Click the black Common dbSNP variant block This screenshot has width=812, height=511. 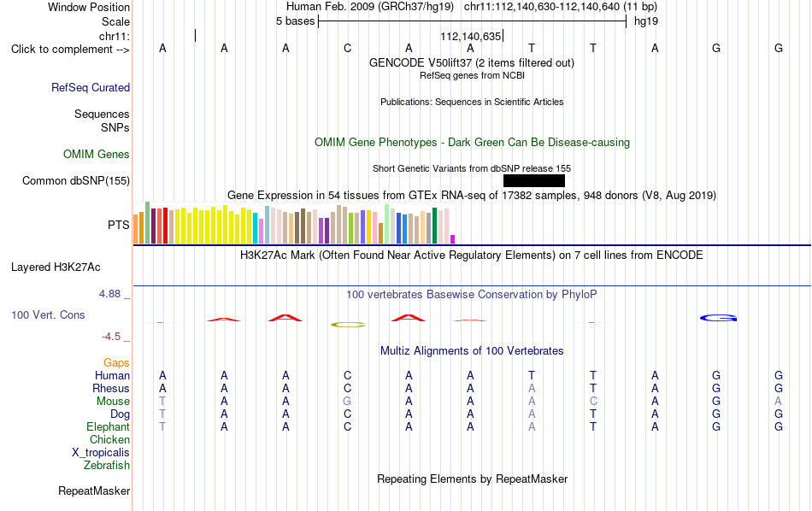tap(534, 180)
